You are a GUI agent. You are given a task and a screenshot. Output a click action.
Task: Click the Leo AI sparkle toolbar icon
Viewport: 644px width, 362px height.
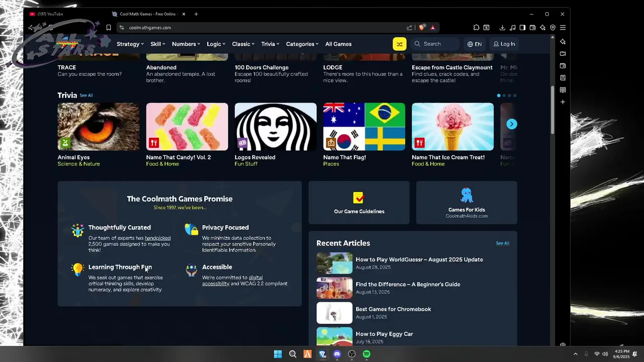[x=542, y=28]
